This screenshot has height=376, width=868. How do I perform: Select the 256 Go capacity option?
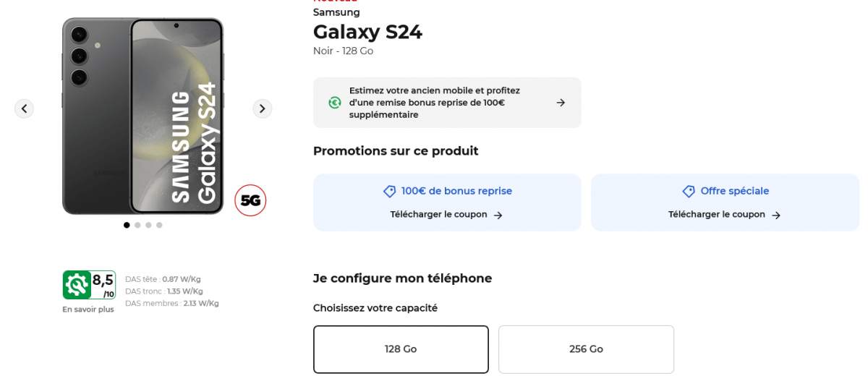click(x=586, y=349)
